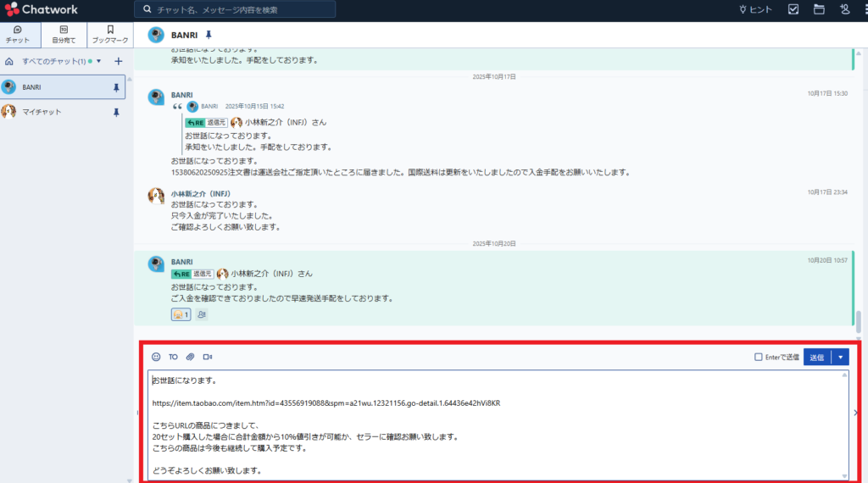This screenshot has width=868, height=483.
Task: Attach a file with the paperclip icon
Action: point(190,357)
